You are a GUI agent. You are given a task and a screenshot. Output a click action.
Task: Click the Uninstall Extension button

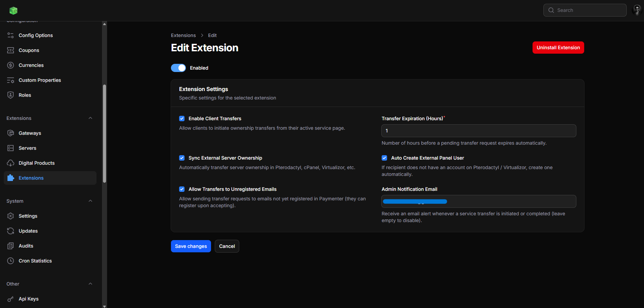tap(558, 48)
